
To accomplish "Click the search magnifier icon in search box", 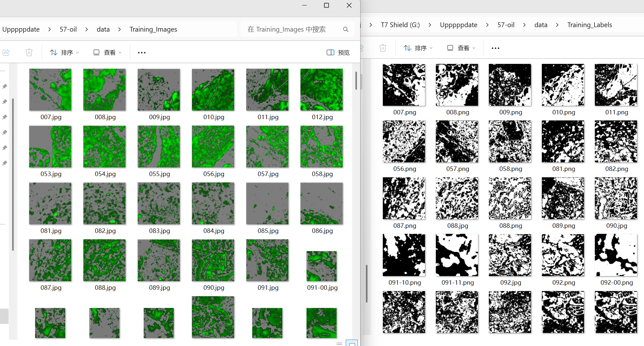I will (345, 29).
